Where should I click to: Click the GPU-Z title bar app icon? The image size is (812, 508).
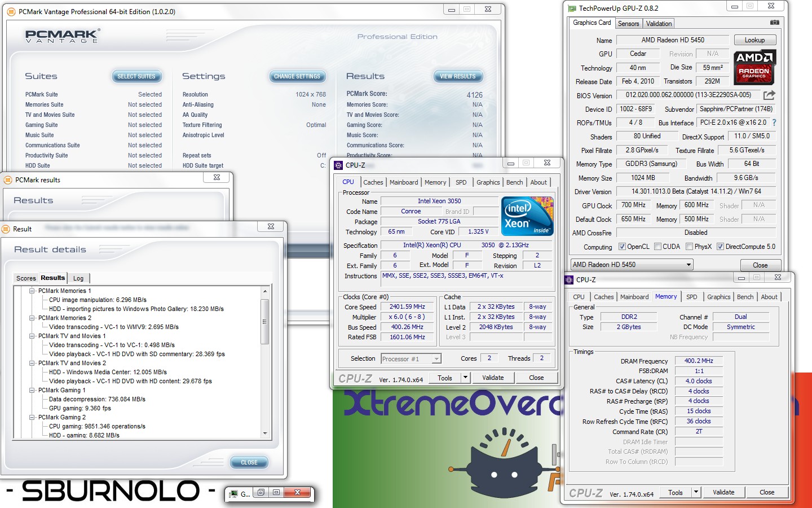pos(572,8)
